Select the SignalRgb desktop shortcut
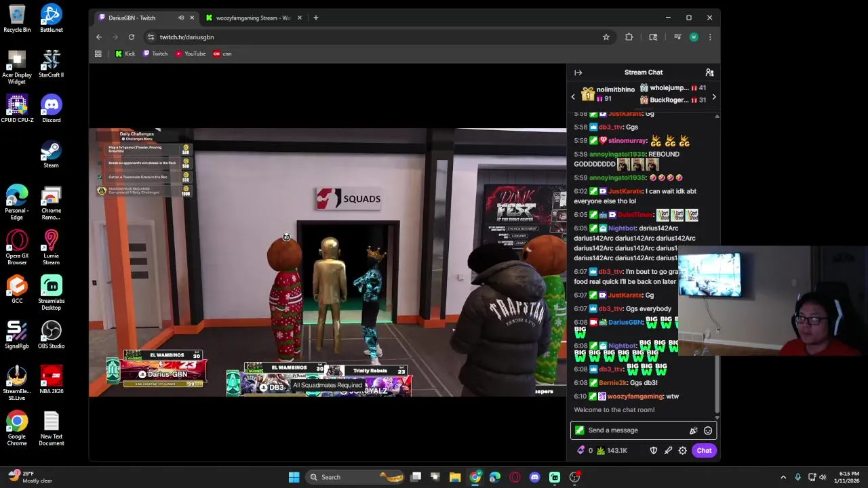Viewport: 868px width, 488px height. pos(17,335)
